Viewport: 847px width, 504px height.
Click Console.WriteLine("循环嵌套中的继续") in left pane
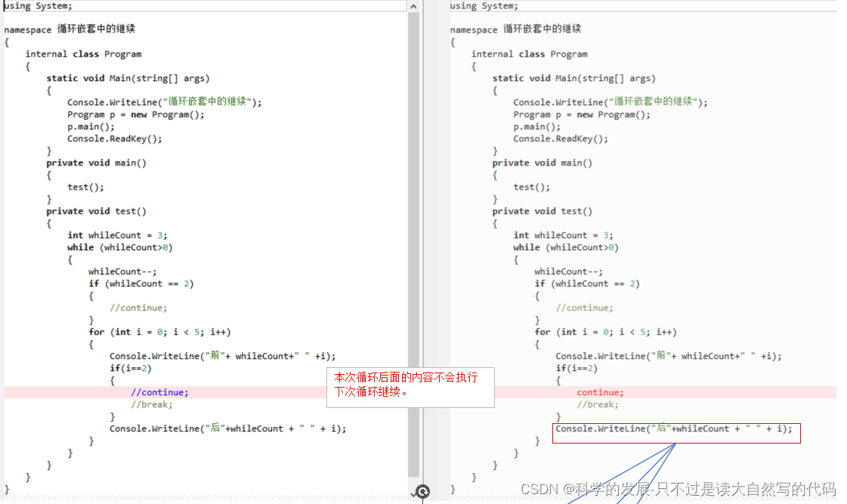(164, 102)
